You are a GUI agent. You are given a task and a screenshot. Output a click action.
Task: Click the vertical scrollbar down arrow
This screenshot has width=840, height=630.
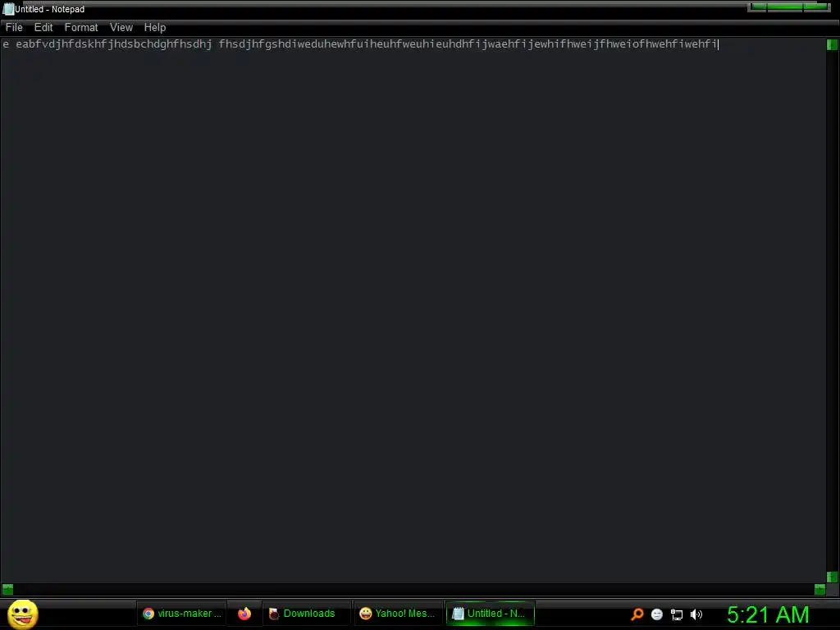tap(832, 577)
